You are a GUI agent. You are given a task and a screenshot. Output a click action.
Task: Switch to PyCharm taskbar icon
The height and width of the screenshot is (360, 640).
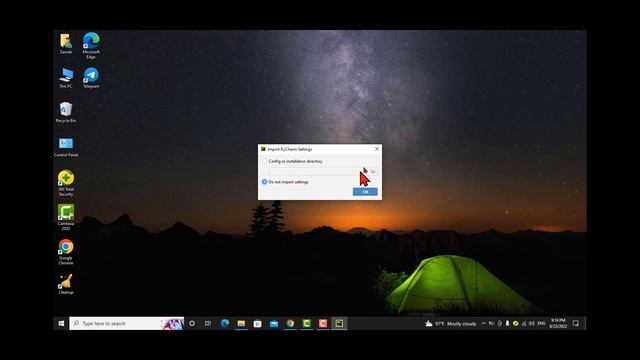(339, 323)
